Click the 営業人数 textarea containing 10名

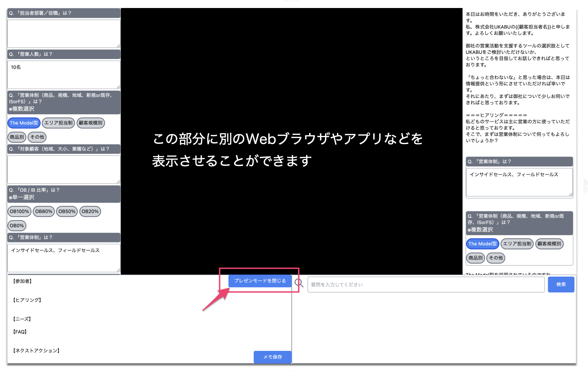[64, 75]
